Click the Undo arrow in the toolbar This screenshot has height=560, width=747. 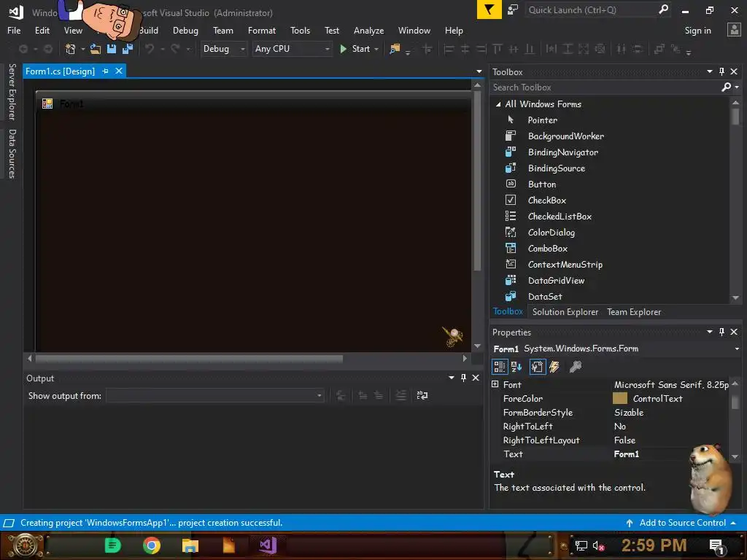click(x=150, y=49)
